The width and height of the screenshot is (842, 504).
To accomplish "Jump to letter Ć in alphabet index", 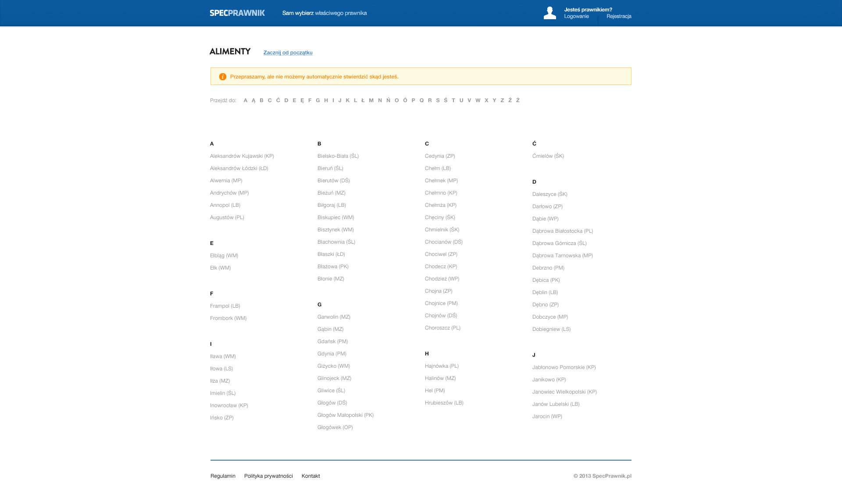I will pyautogui.click(x=278, y=100).
